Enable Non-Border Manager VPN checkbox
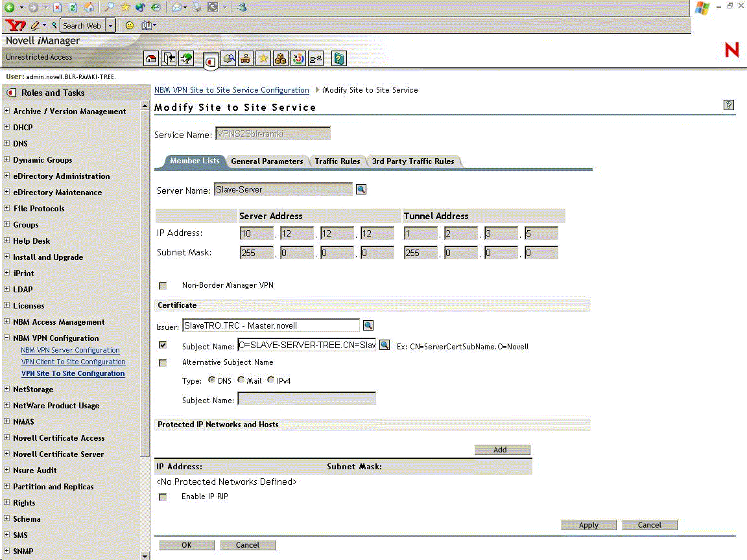Viewport: 747px width, 560px height. click(x=163, y=286)
